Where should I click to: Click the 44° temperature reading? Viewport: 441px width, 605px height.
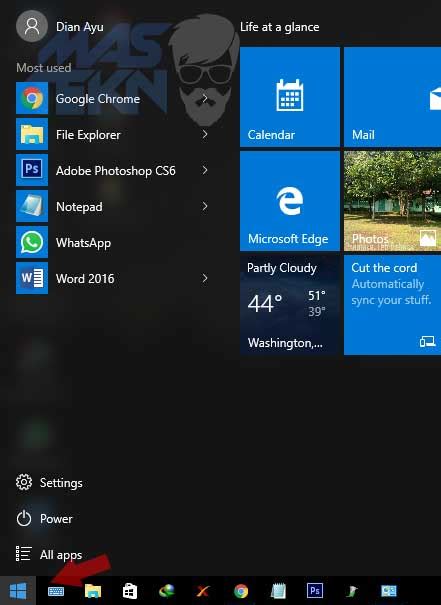pyautogui.click(x=265, y=303)
